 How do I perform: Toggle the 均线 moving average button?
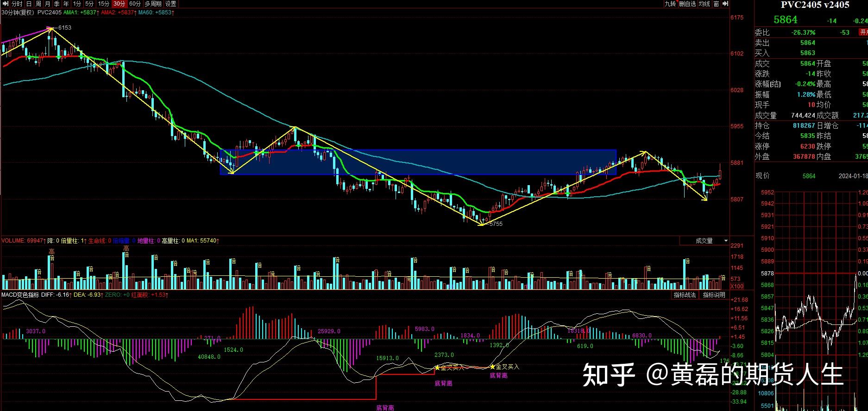tap(704, 4)
